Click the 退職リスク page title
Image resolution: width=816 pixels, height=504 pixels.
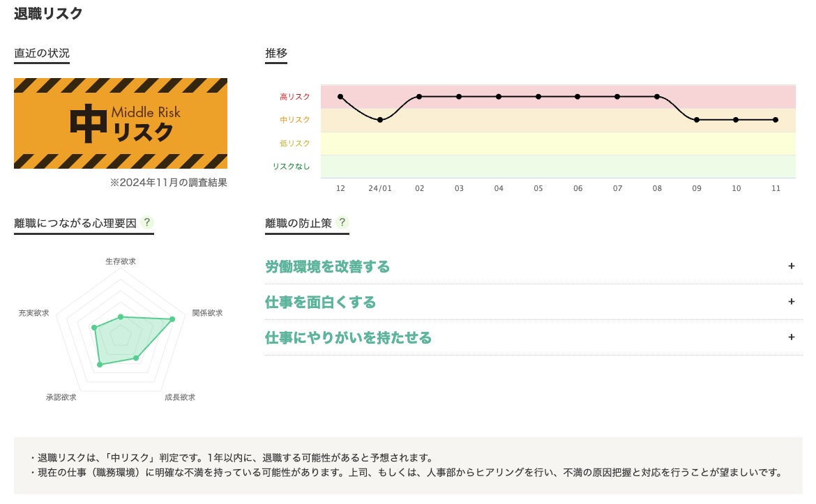click(48, 13)
